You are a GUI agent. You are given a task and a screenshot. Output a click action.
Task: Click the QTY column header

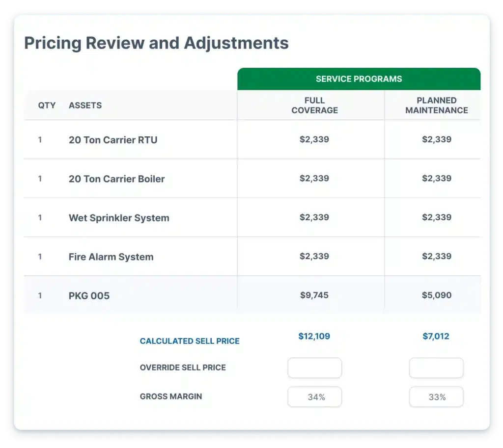[x=47, y=105]
